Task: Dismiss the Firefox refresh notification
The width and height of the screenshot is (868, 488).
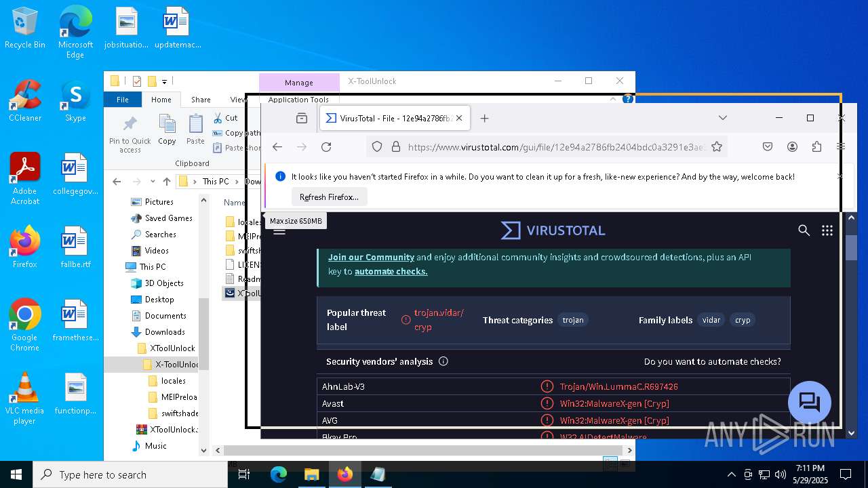Action: coord(840,176)
